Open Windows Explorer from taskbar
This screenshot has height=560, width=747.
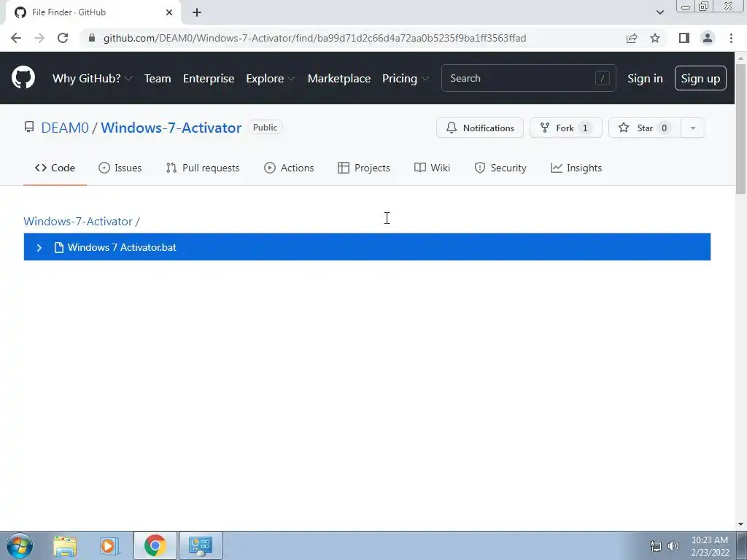65,545
